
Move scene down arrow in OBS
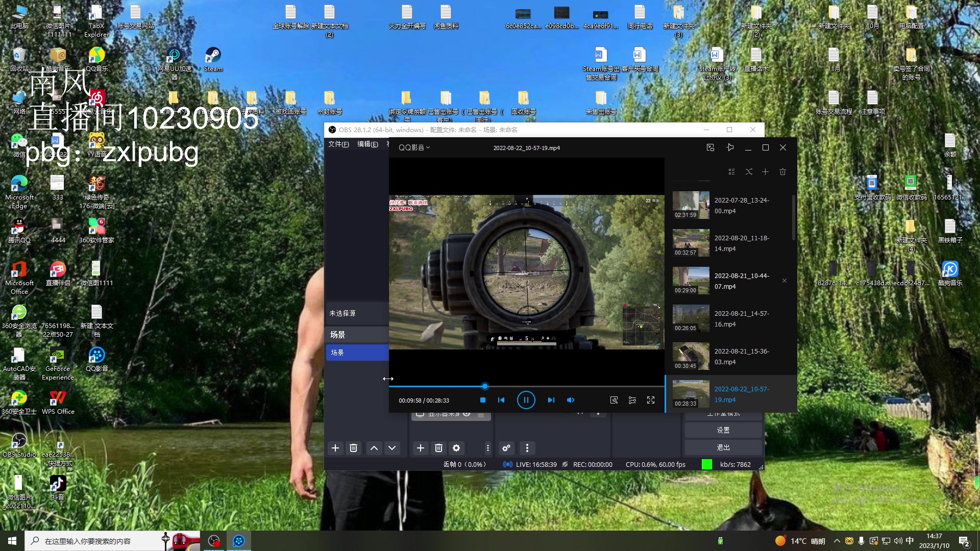392,448
